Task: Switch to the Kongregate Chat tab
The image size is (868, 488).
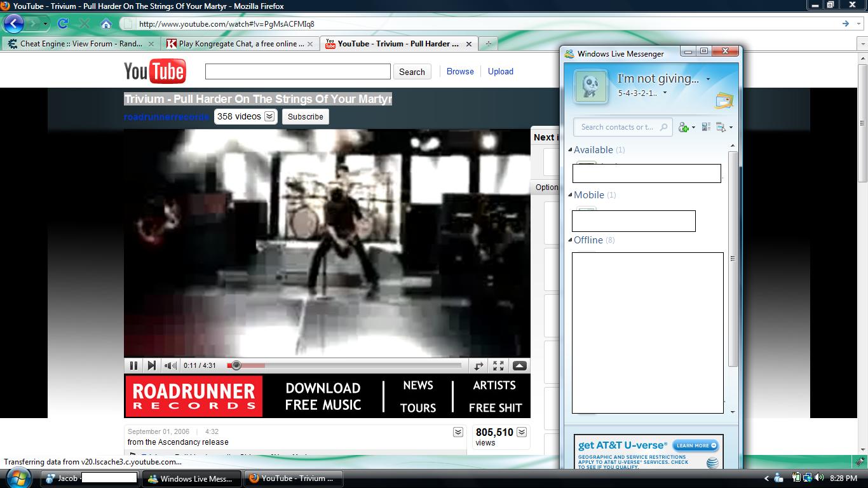Action: pyautogui.click(x=240, y=44)
